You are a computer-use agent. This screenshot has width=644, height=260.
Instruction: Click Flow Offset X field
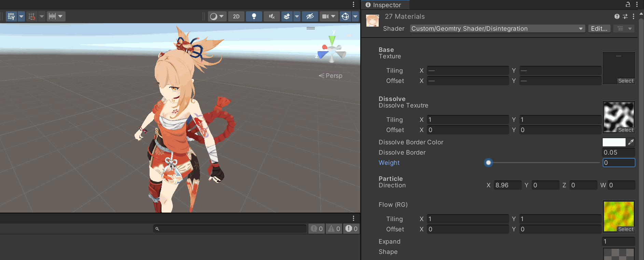click(x=468, y=229)
